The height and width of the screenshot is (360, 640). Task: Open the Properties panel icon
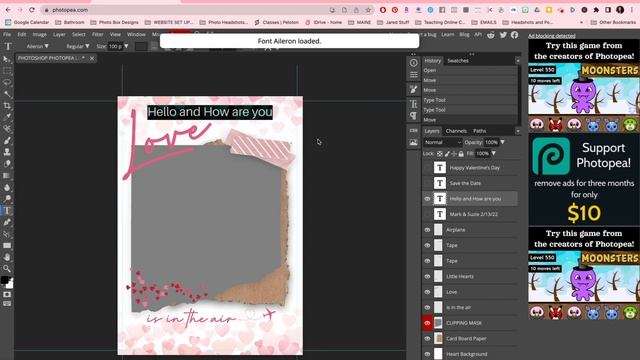[x=413, y=75]
